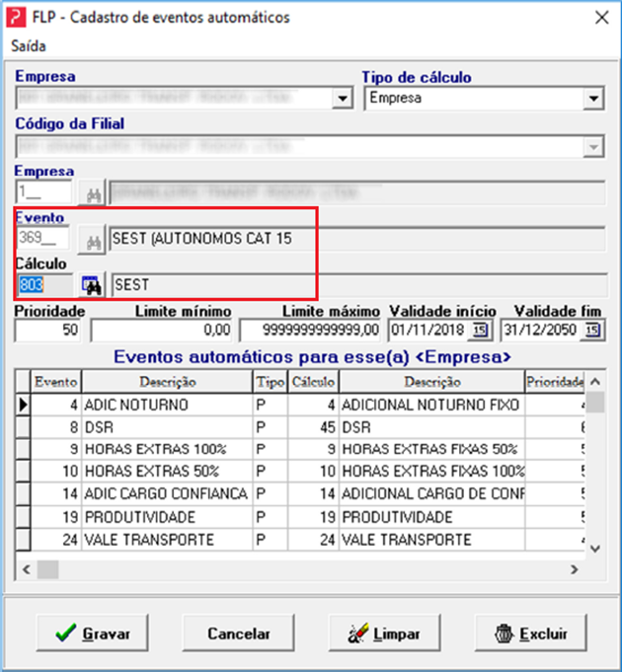Expand the Empresa dropdown arrow
Viewport: 622px width, 672px height.
point(342,98)
